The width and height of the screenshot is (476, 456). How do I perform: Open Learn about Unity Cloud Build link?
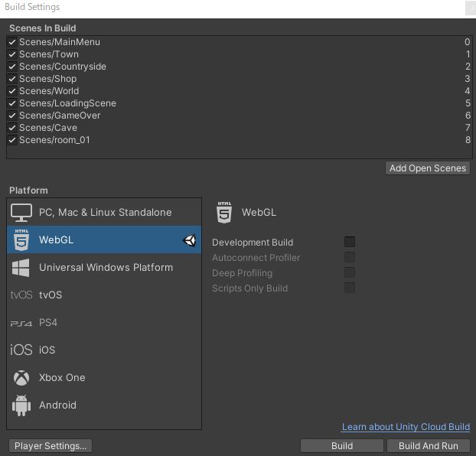(406, 427)
